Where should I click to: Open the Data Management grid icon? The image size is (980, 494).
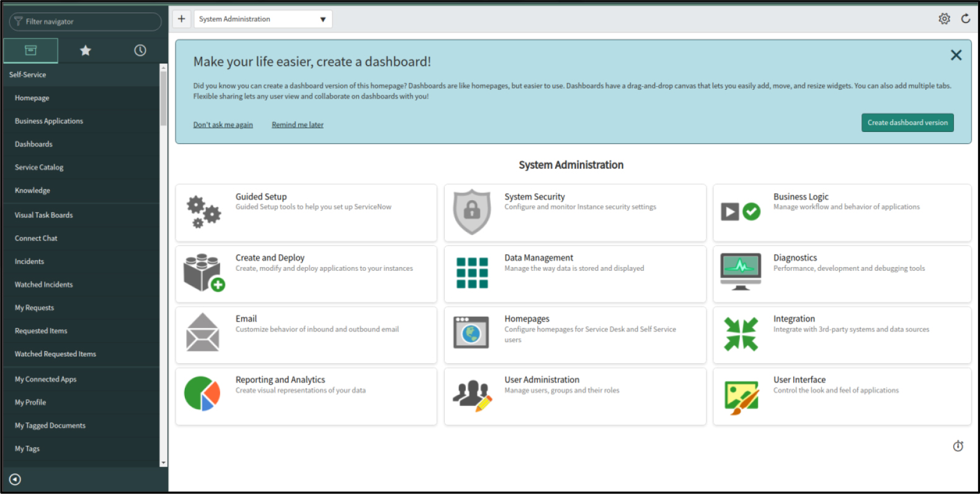click(x=472, y=273)
